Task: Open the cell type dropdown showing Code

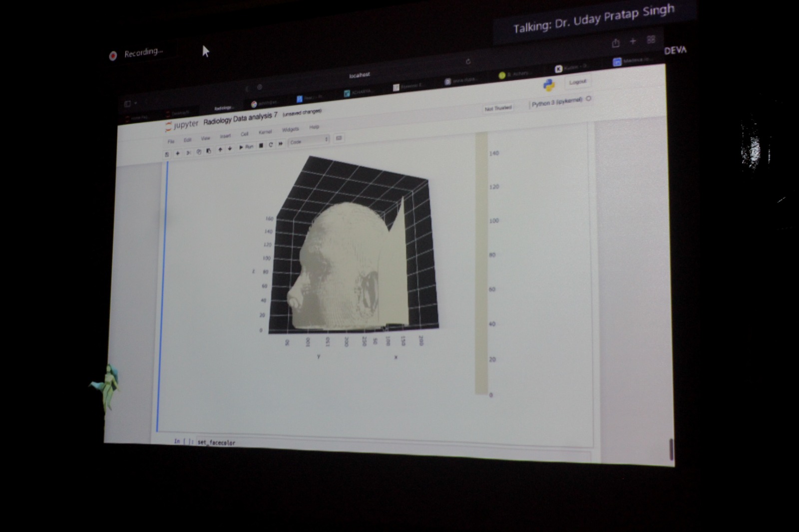Action: [309, 141]
